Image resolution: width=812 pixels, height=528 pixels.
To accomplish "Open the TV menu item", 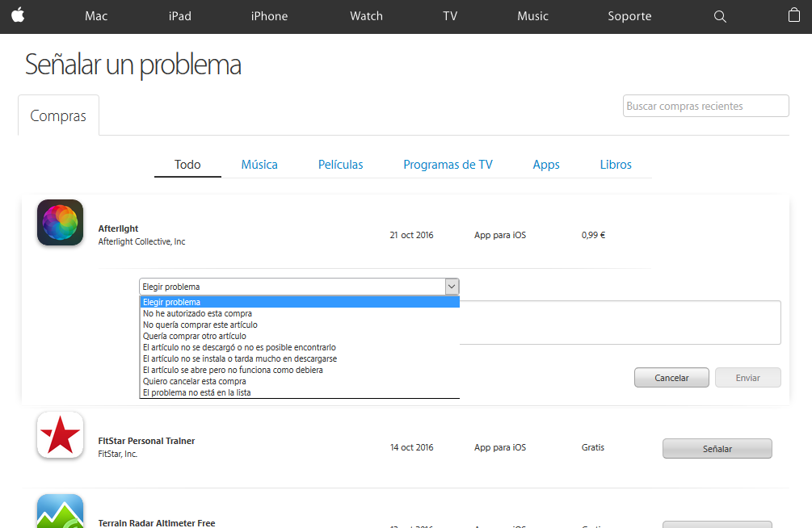I will coord(450,16).
